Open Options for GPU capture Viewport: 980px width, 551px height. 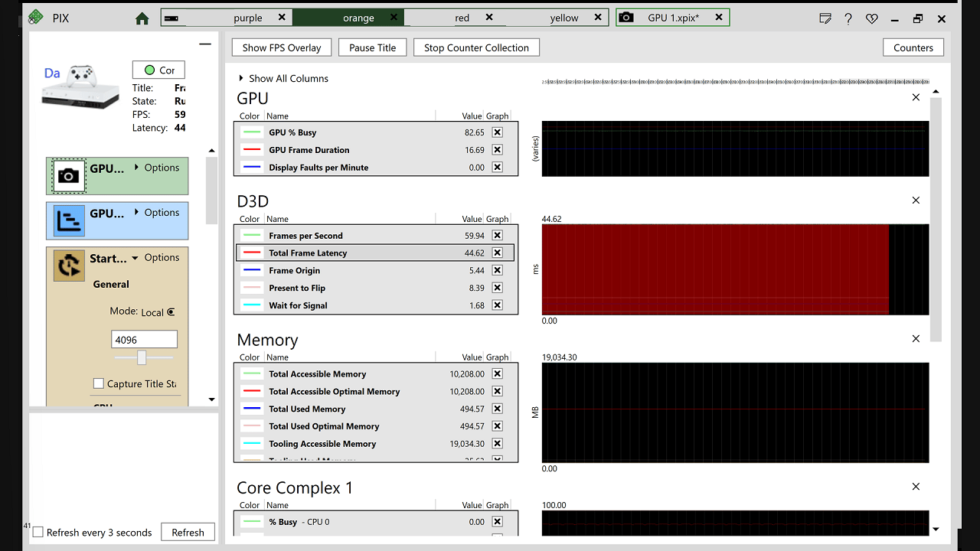tap(157, 168)
